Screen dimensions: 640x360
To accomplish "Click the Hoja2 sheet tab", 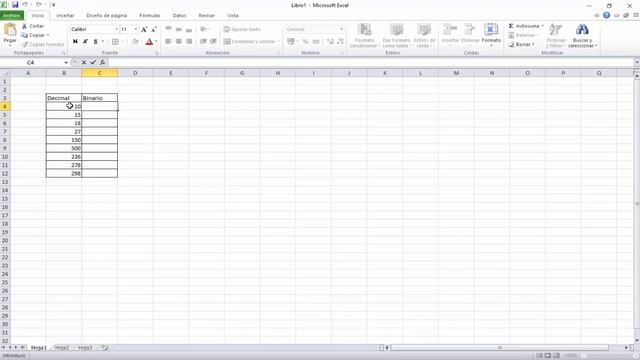I will coord(62,348).
